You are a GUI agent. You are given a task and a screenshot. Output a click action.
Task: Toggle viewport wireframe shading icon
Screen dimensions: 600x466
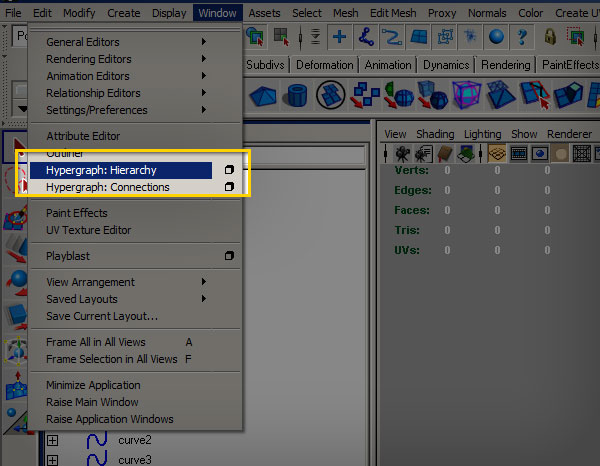(582, 154)
